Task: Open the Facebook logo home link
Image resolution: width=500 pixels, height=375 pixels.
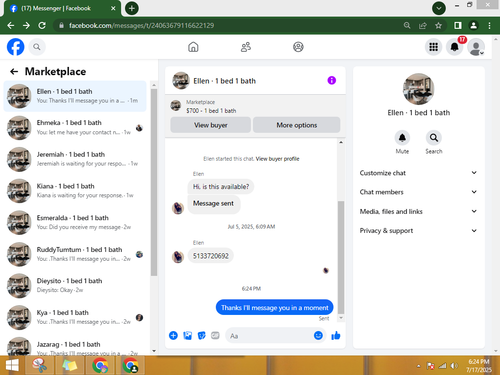Action: 15,47
